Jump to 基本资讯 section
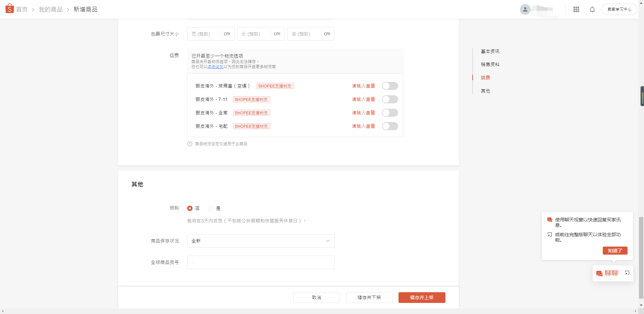The width and height of the screenshot is (644, 314). (x=490, y=51)
